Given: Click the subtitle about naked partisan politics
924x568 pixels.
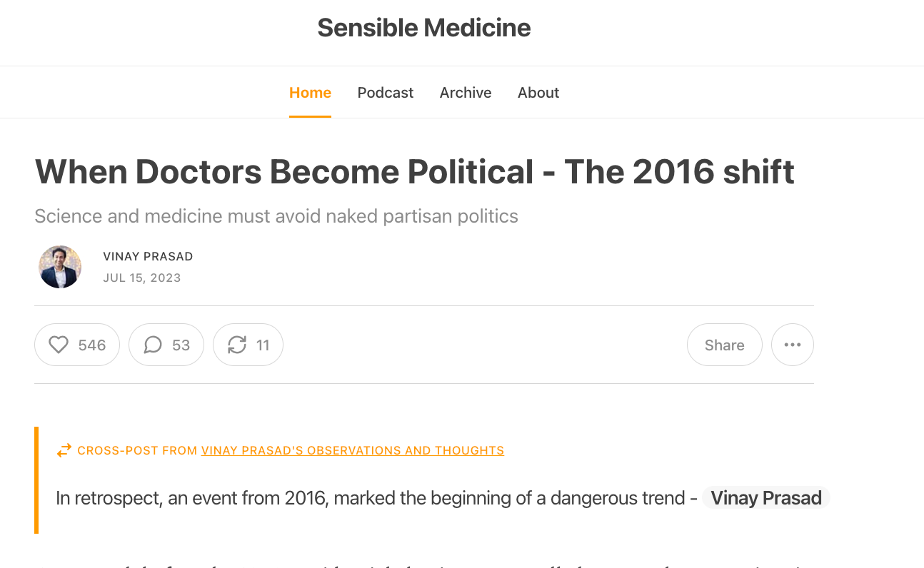Looking at the screenshot, I should click(276, 216).
